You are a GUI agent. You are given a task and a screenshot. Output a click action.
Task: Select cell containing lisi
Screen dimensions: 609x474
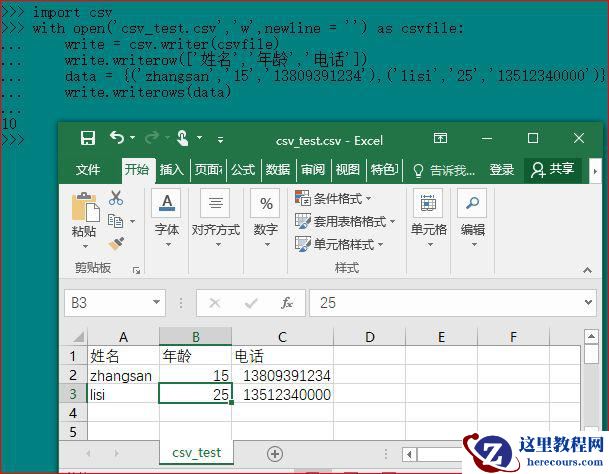point(124,394)
